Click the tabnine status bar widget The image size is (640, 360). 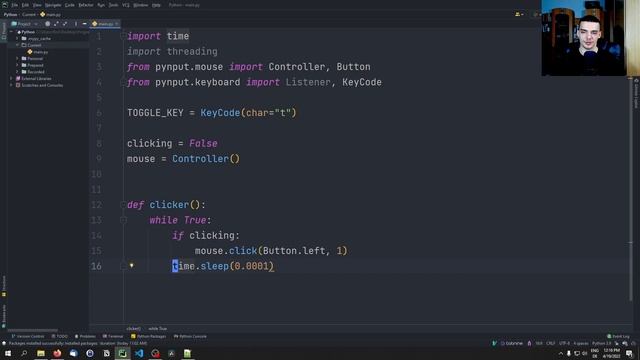click(x=511, y=343)
